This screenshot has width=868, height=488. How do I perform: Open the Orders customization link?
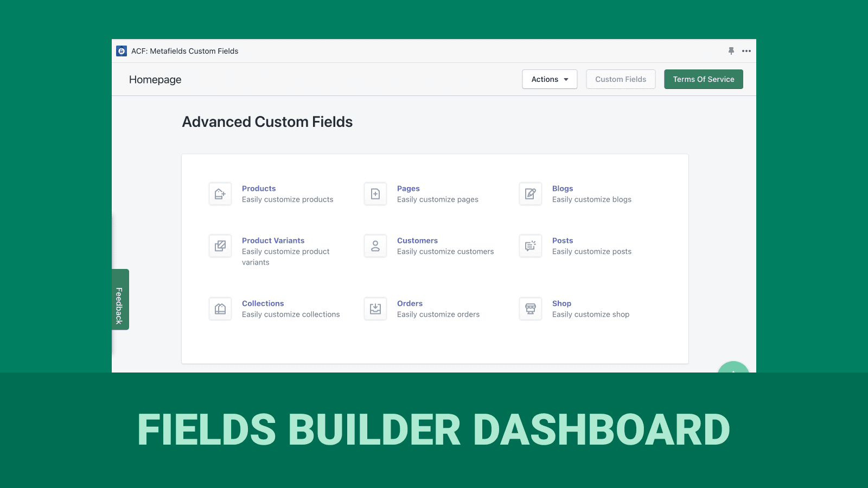coord(410,303)
